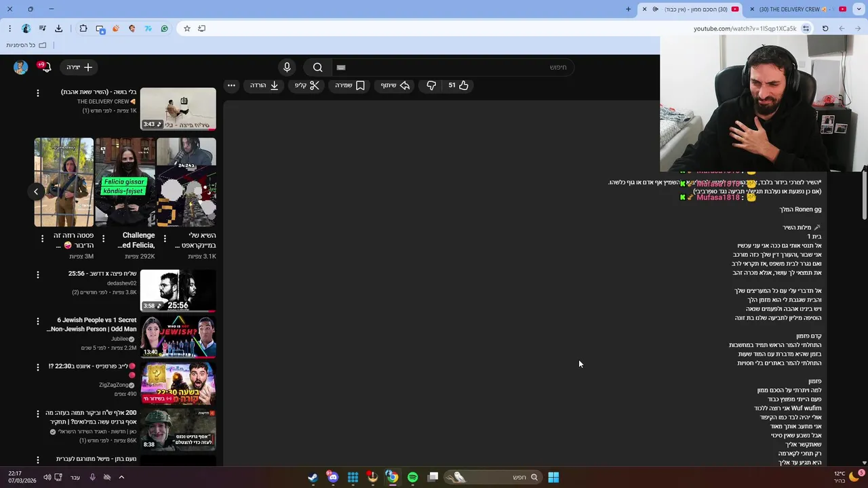Start voice search with microphone icon
868x488 pixels.
[x=287, y=67]
